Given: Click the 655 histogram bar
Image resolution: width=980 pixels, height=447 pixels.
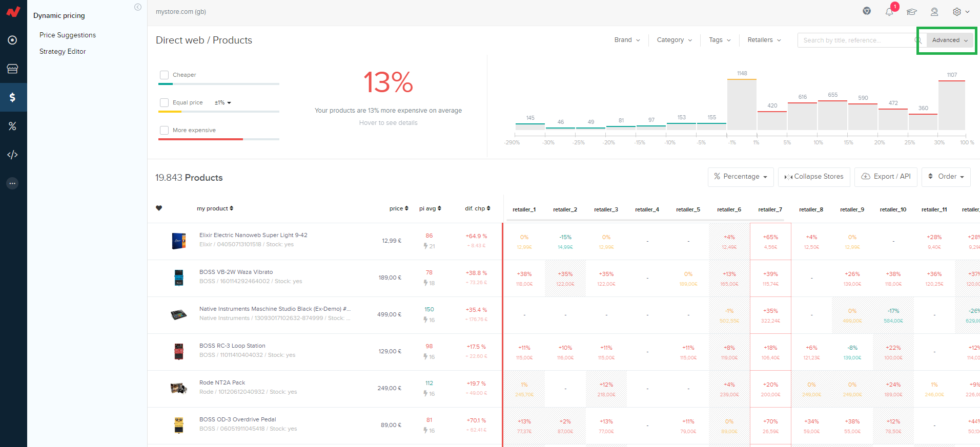Looking at the screenshot, I should tap(832, 115).
